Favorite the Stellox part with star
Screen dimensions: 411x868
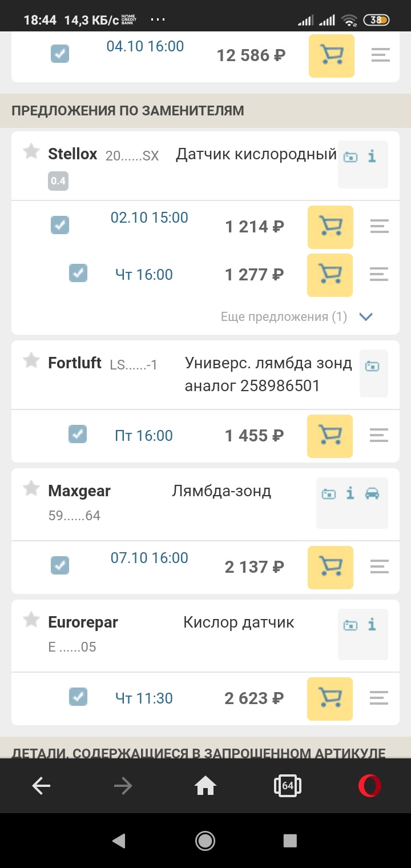tap(31, 152)
